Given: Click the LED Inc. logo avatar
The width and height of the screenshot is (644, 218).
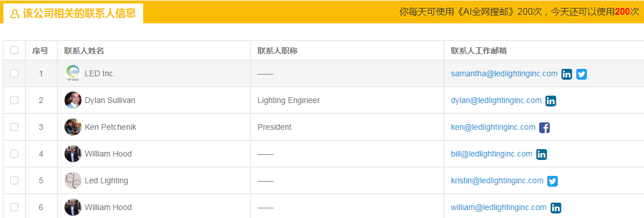Looking at the screenshot, I should (72, 73).
